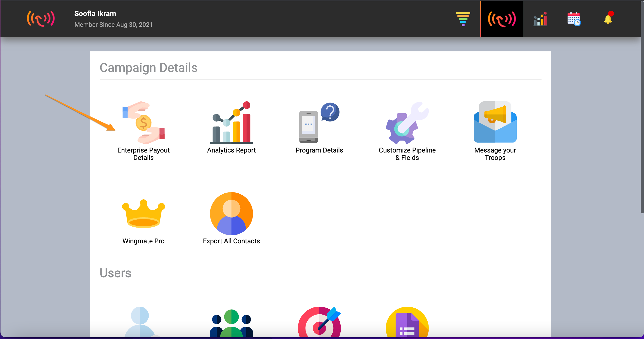644x349 pixels.
Task: Click the app logo beside Soofia Ikram
Action: pyautogui.click(x=41, y=19)
